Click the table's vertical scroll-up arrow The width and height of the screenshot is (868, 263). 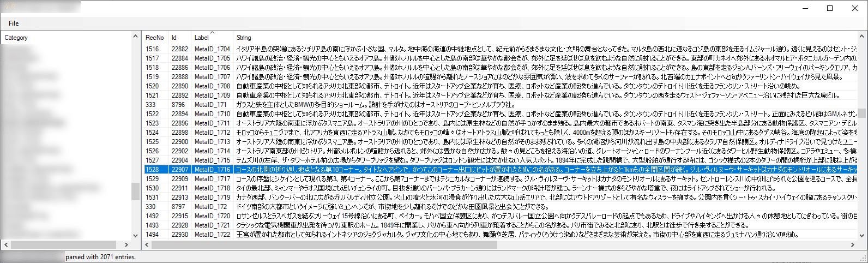click(863, 37)
